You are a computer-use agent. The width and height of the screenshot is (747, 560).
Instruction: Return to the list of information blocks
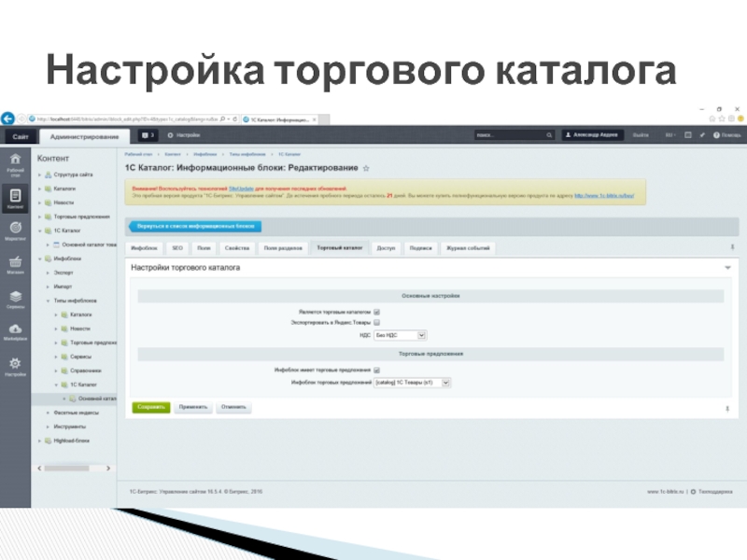195,226
